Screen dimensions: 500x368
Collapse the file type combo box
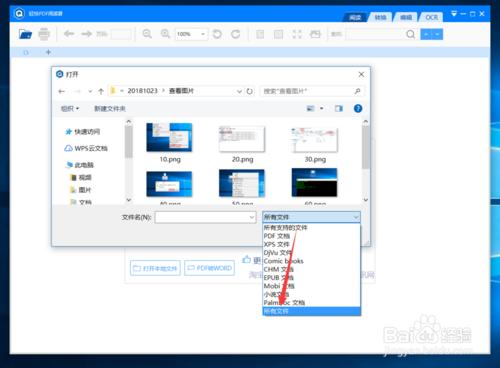click(x=356, y=217)
